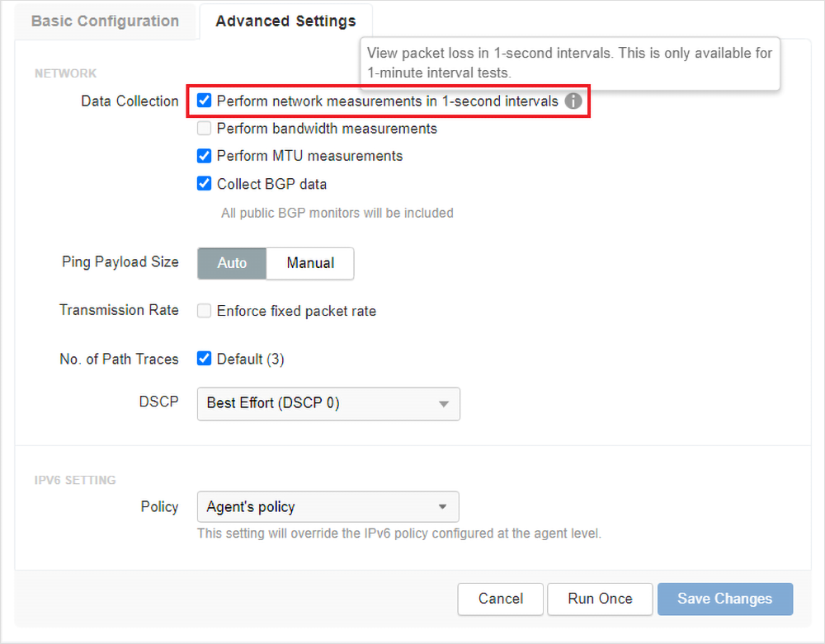Screen dimensions: 825x644
Task: Click Save Changes button
Action: [724, 599]
